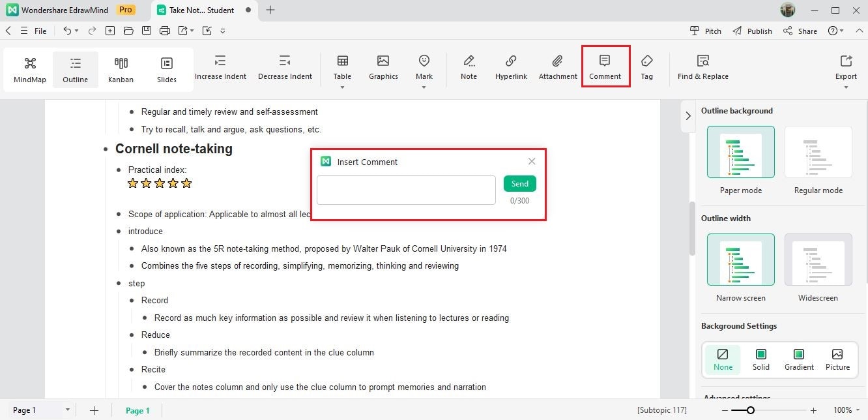Screen dimensions: 868x420
Task: Create a new file from quick toolbar
Action: click(110, 31)
